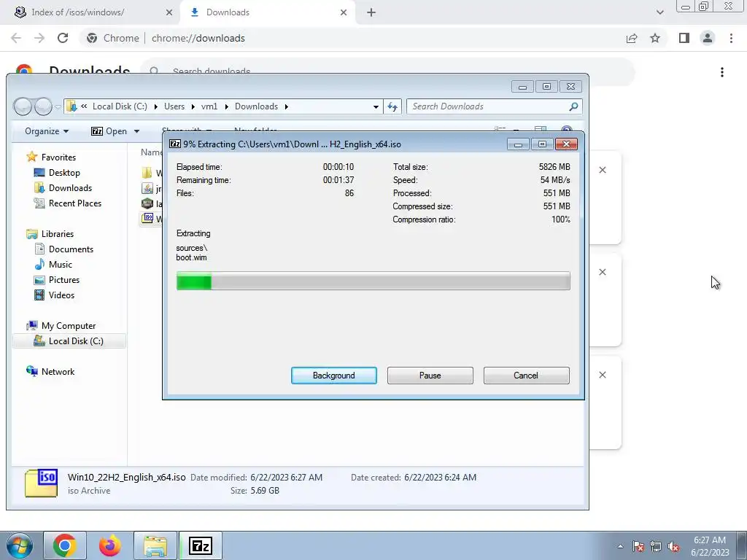Select My Computer in the sidebar

(61, 326)
